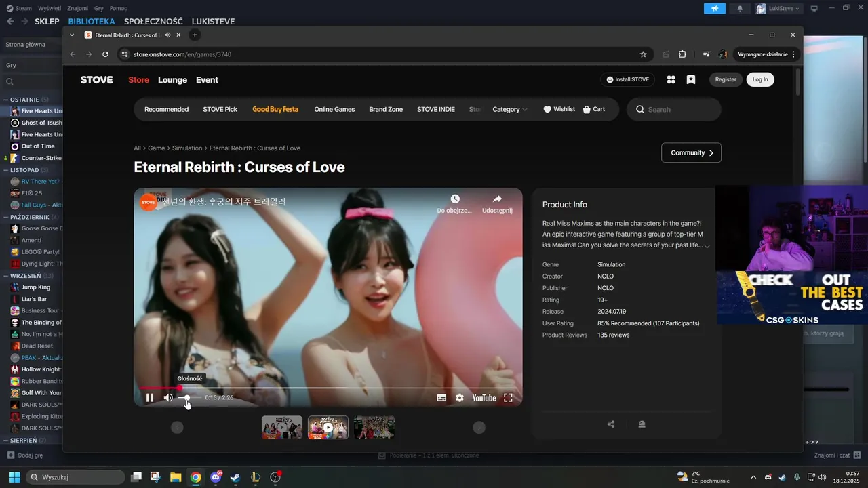
Task: Click the Chrome address bar URL
Action: 182,54
